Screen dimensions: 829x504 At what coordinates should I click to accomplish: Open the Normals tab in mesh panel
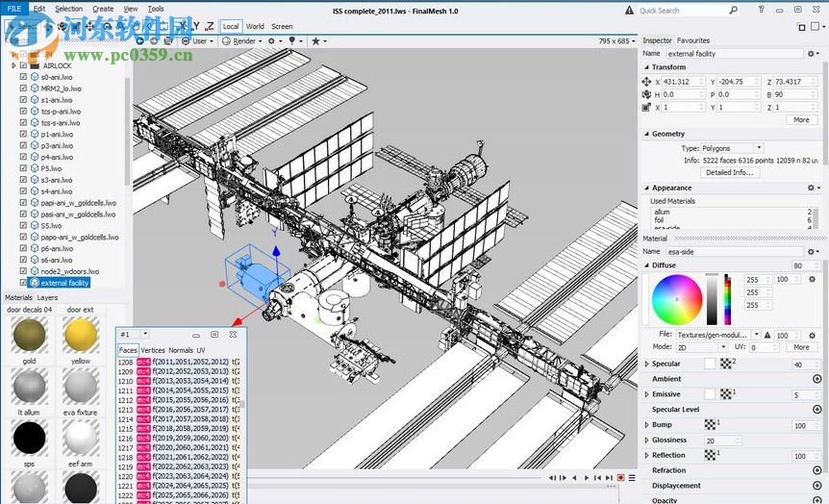(x=181, y=350)
